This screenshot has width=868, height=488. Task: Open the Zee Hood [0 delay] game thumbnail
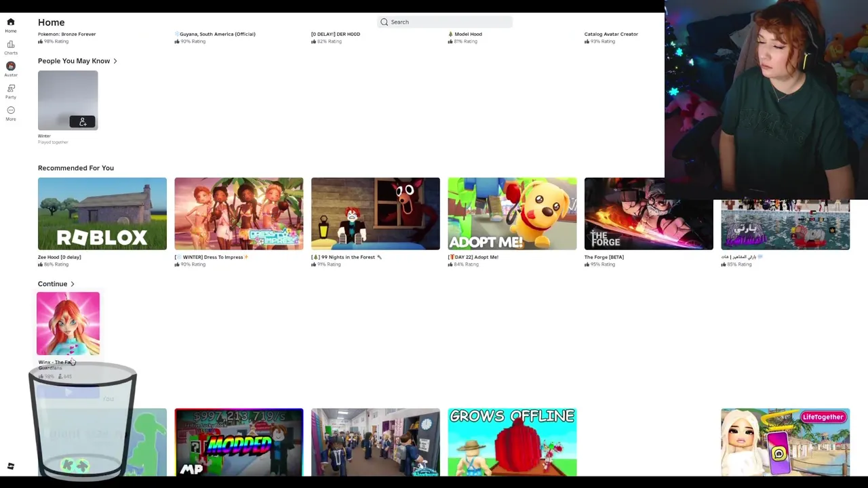coord(102,213)
